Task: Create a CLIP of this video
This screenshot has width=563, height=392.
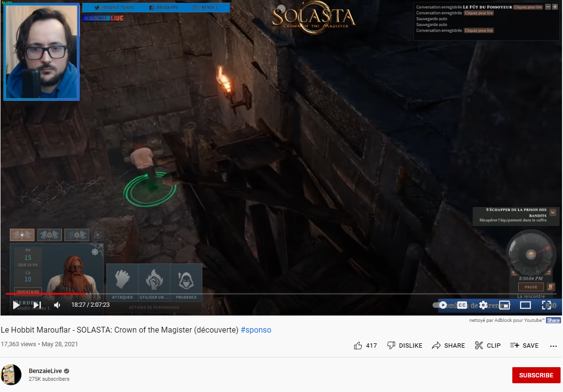Action: (487, 345)
